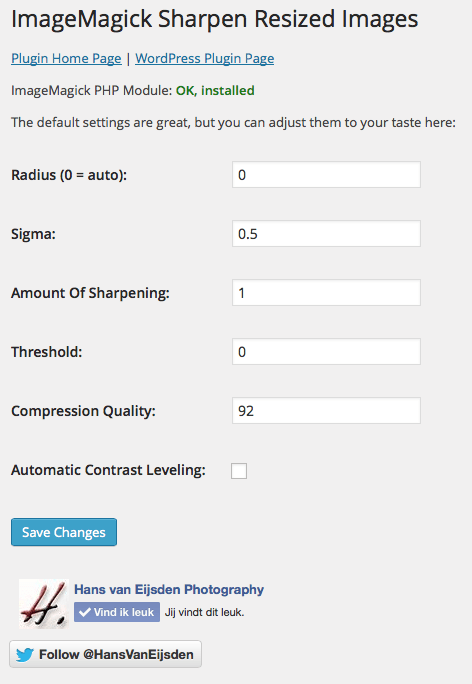Select the Compression Quality field showing 92

(x=326, y=410)
